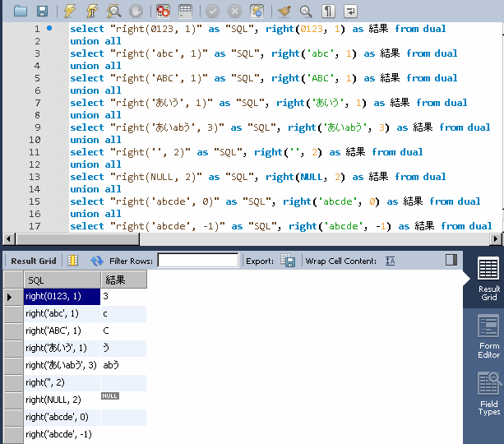
Task: Toggle invisible characters with pilcrow icon
Action: 328,12
